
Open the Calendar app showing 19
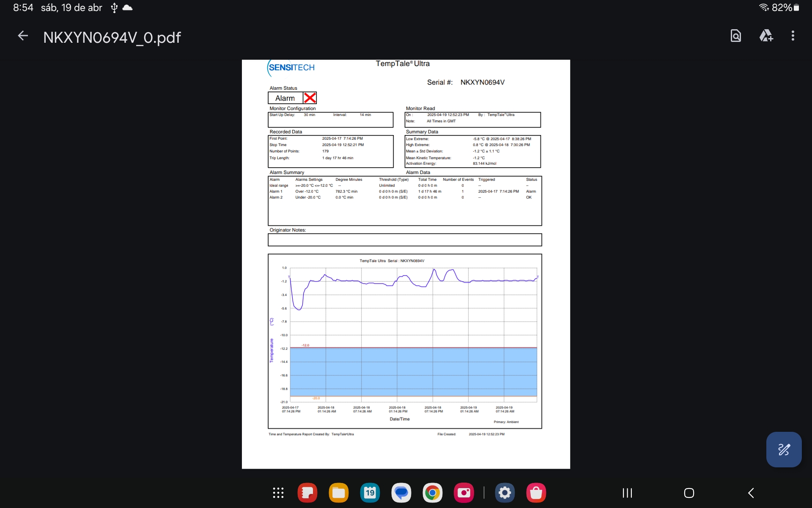click(x=370, y=493)
